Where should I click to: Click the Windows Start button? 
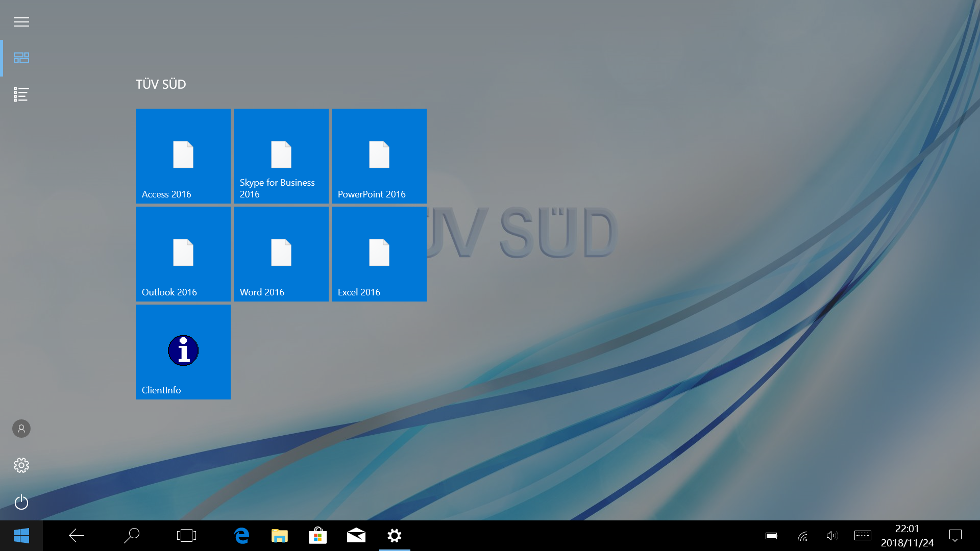(x=21, y=536)
